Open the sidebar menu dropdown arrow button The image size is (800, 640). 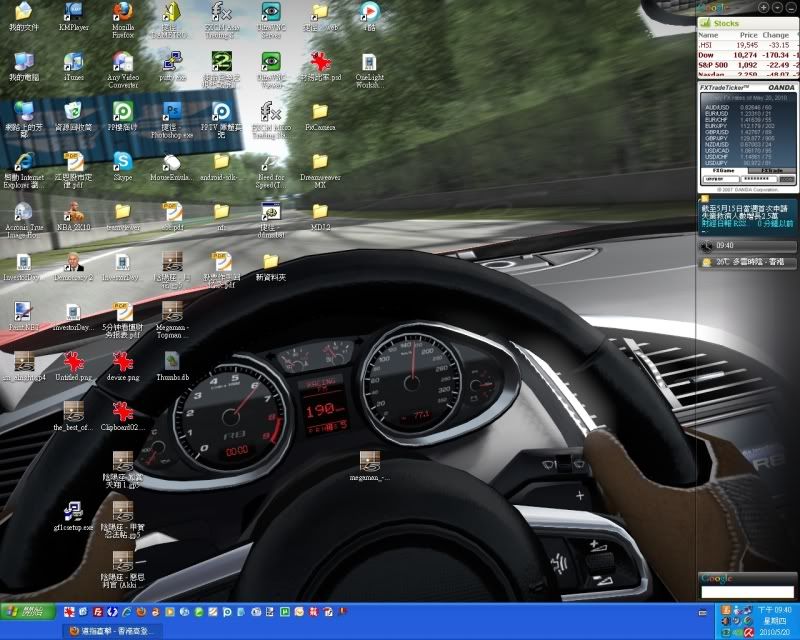(777, 8)
